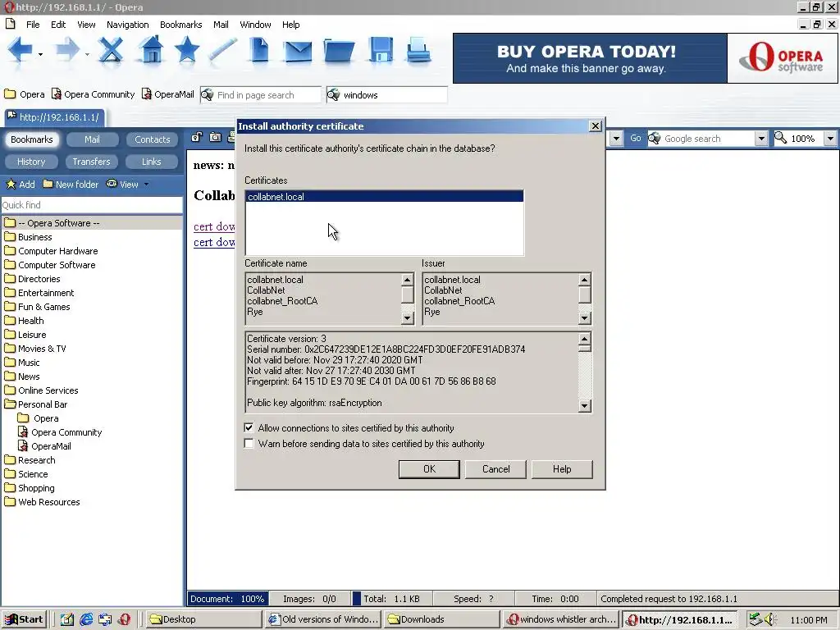This screenshot has height=630, width=840.
Task: Open the Window menu
Action: tap(255, 25)
